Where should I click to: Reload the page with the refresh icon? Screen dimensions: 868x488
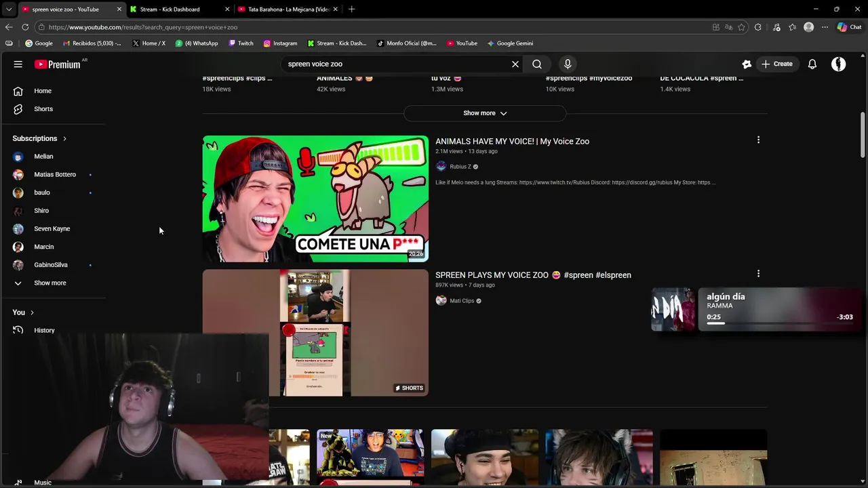pyautogui.click(x=25, y=27)
